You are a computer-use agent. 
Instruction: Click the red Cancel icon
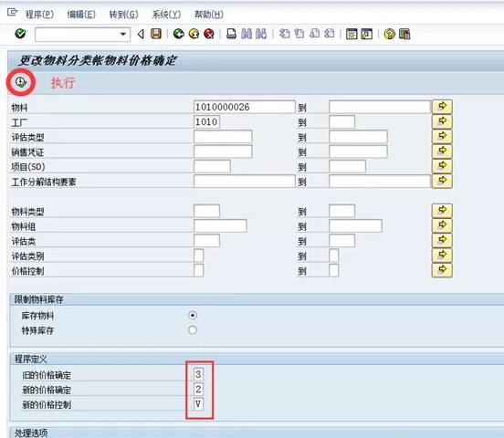209,34
